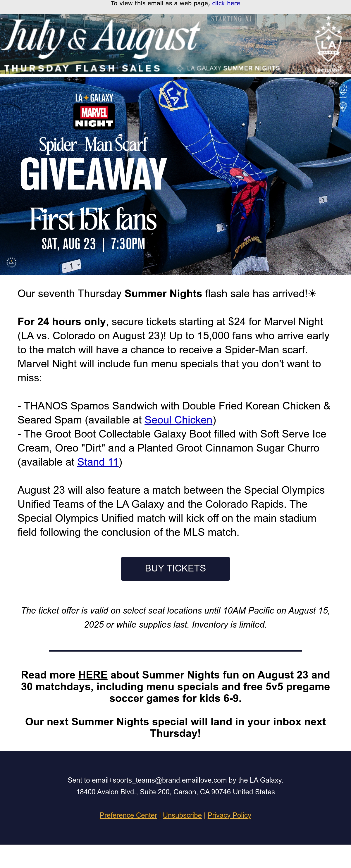Open the Preference Center link
351x868 pixels.
point(128,815)
